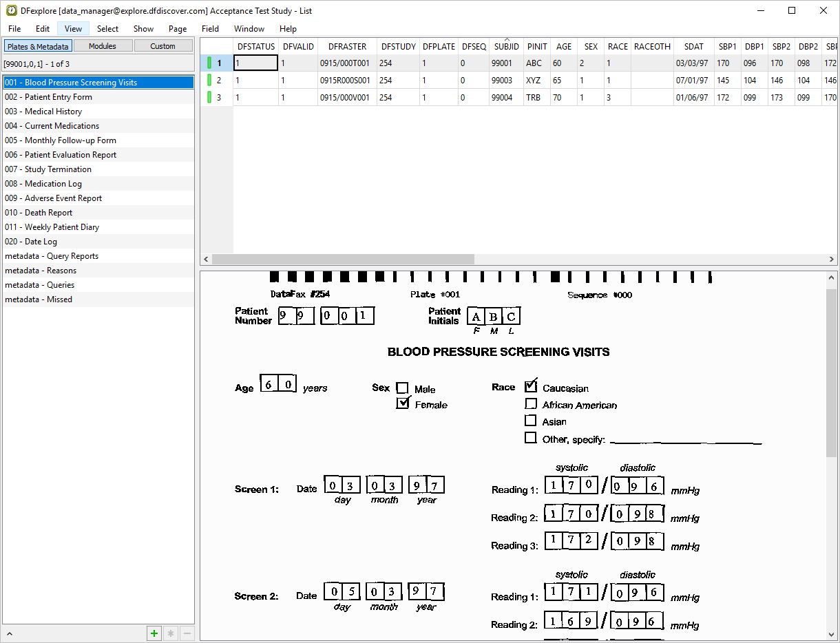This screenshot has height=643, width=840.
Task: Click the green status indicator for row 3
Action: click(209, 98)
